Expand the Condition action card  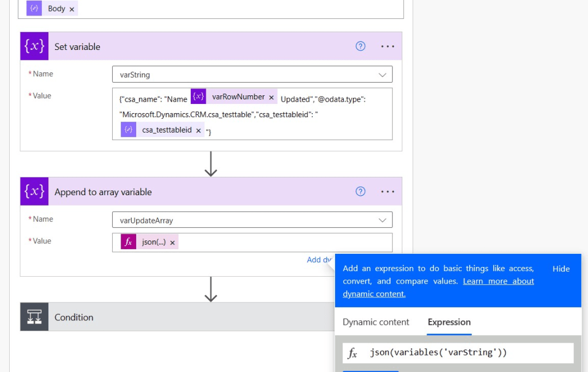pos(172,317)
